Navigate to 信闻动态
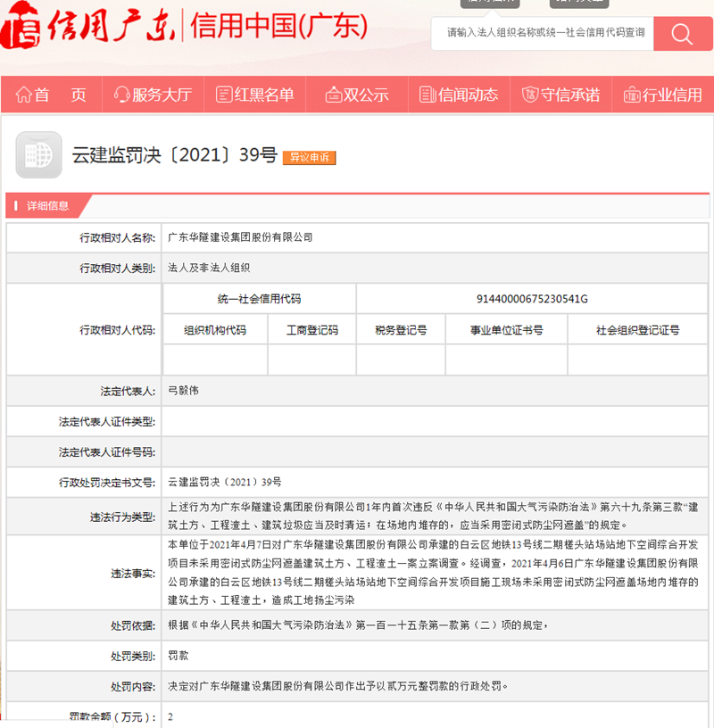The width and height of the screenshot is (714, 728). click(x=459, y=95)
